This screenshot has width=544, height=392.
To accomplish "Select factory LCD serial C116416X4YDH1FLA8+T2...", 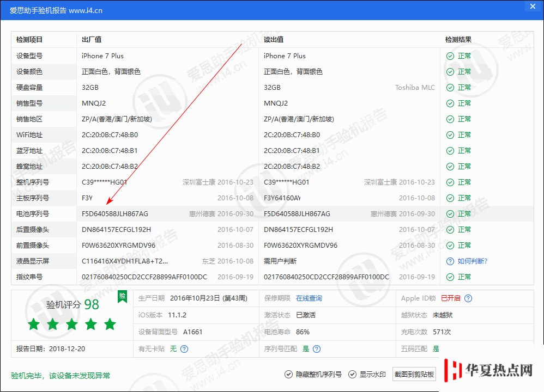I will [125, 261].
